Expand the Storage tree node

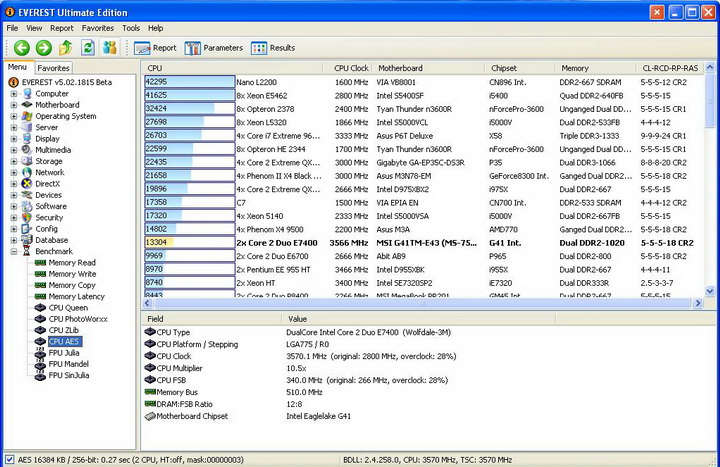pyautogui.click(x=14, y=161)
